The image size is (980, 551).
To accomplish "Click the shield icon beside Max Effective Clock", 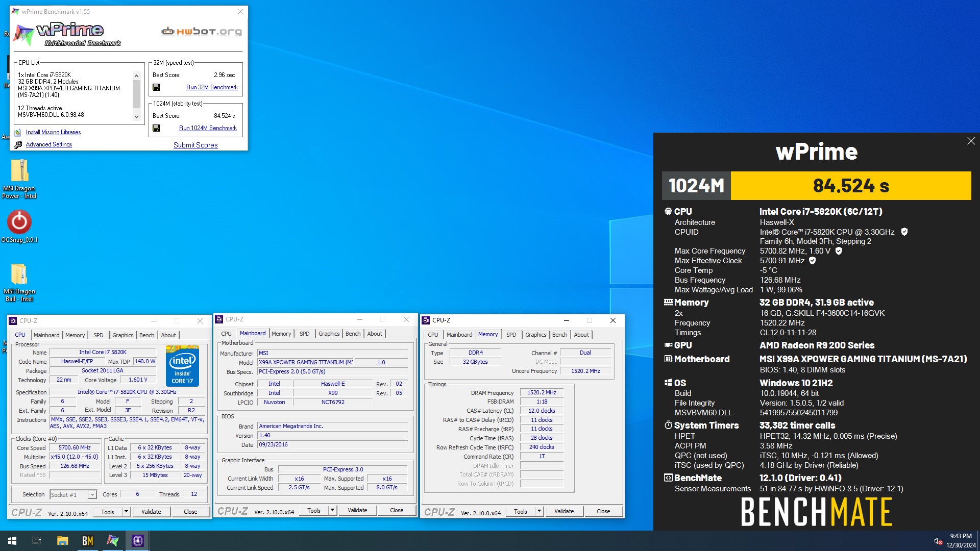I will click(x=813, y=260).
